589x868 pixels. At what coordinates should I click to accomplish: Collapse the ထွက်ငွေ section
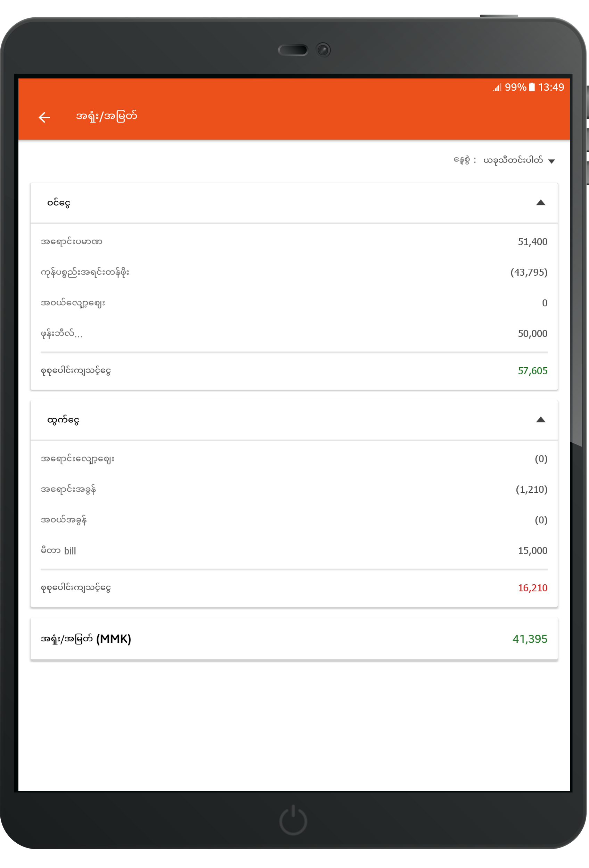tap(540, 420)
